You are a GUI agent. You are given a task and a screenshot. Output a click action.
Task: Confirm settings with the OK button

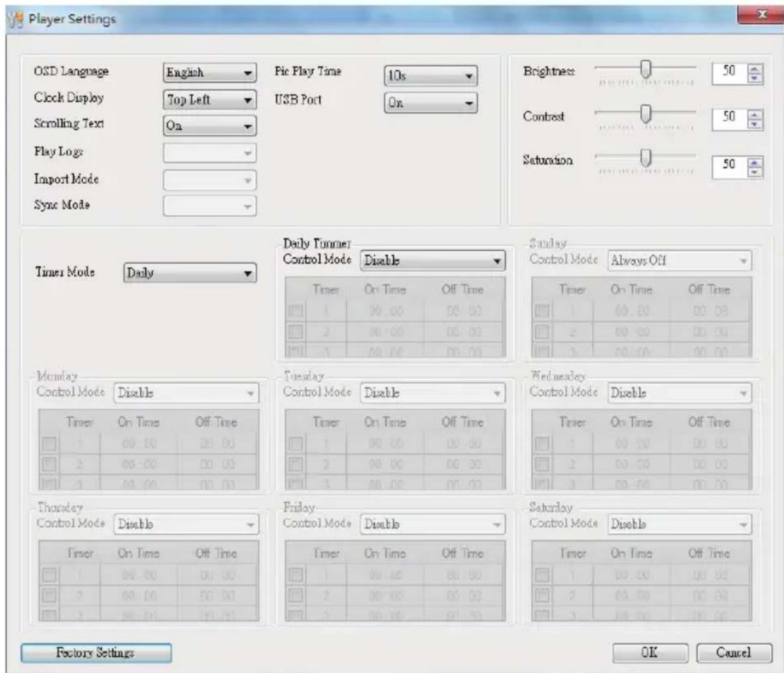click(x=650, y=653)
